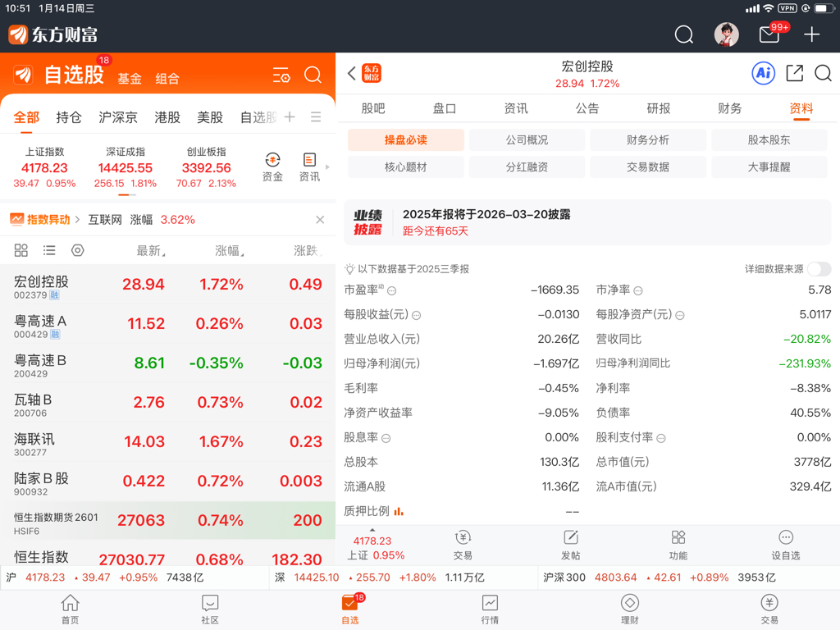
Task: Switch to 股吧 stock tab
Action: tap(373, 109)
